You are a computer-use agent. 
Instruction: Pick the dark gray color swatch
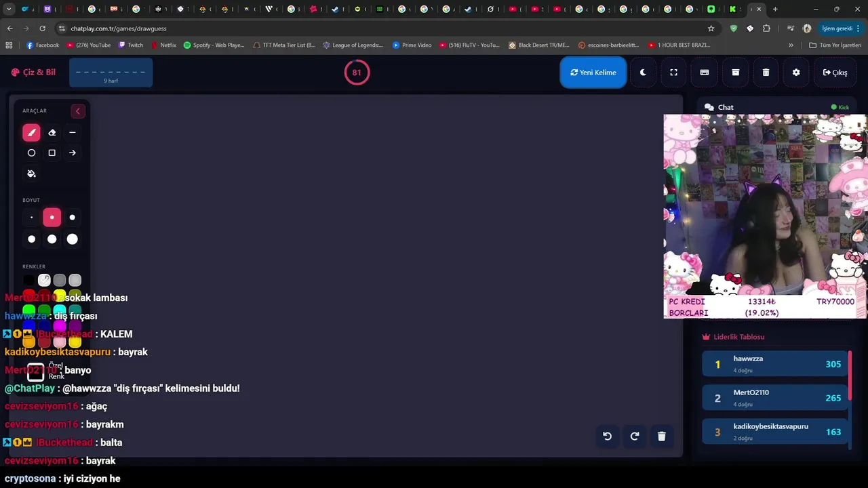[60, 280]
